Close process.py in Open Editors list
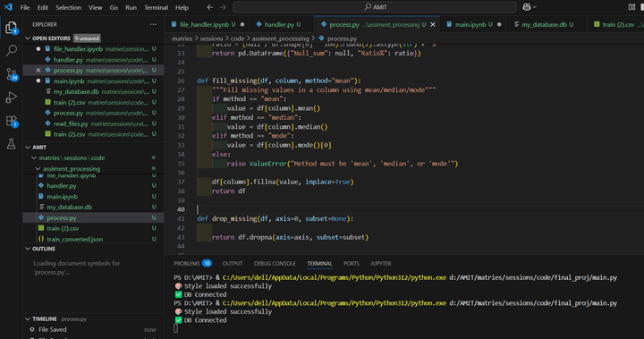This screenshot has width=644, height=339. click(x=38, y=71)
